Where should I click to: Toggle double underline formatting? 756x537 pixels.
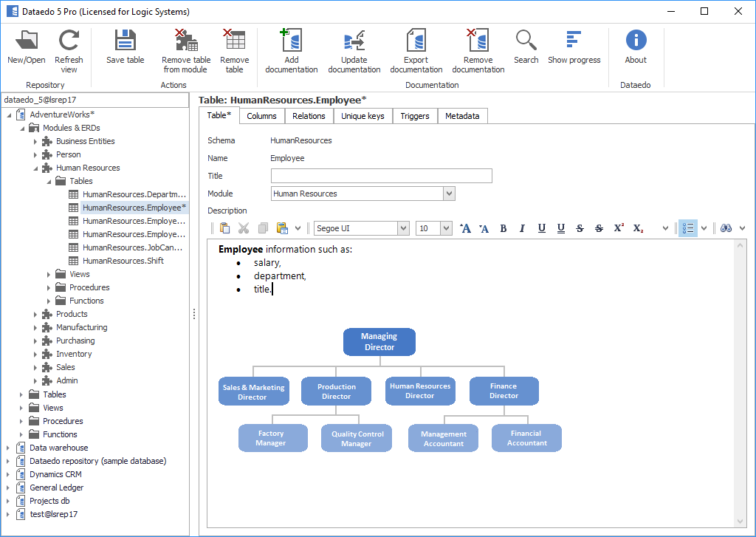pos(561,228)
